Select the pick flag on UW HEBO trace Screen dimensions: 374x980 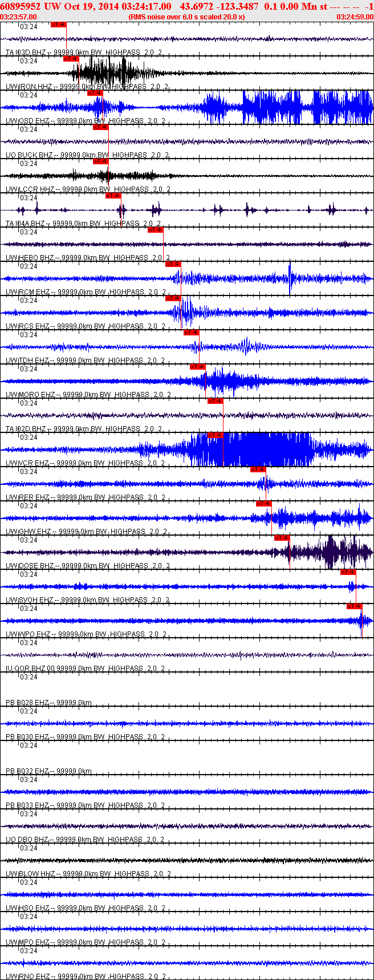[156, 230]
